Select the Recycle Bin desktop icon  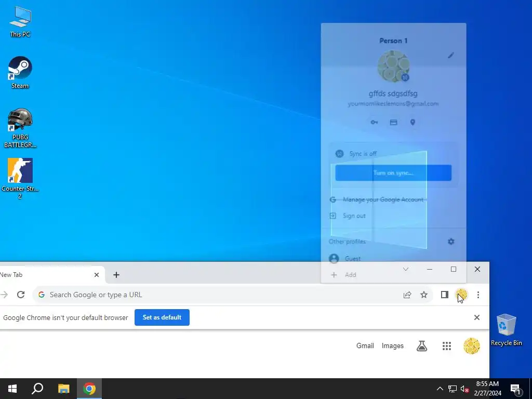click(506, 330)
